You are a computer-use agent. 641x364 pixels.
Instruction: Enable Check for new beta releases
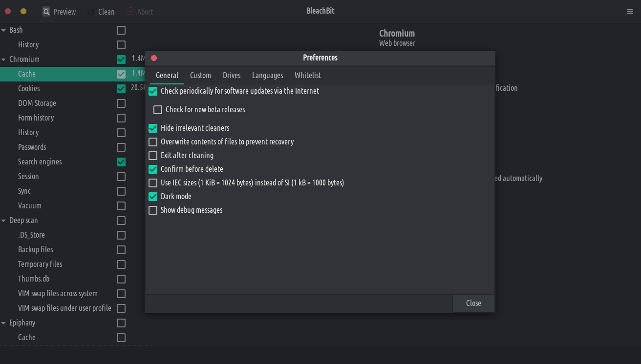pos(158,110)
